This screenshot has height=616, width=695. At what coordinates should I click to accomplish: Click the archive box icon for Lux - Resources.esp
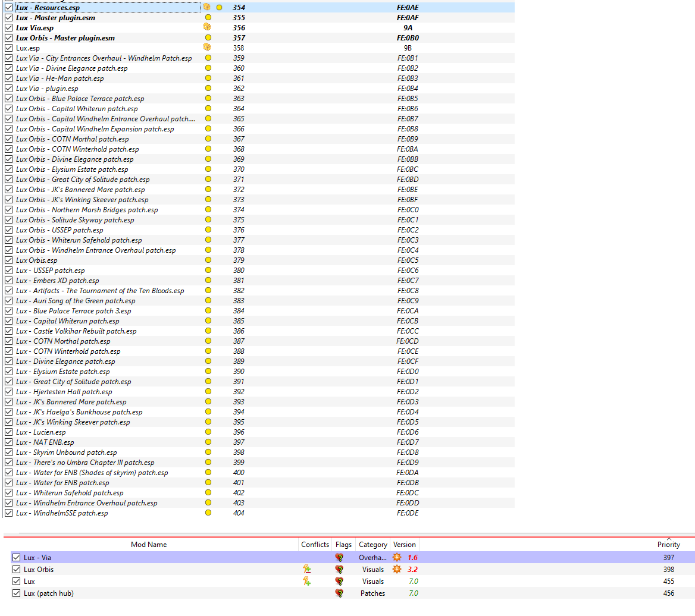click(207, 7)
